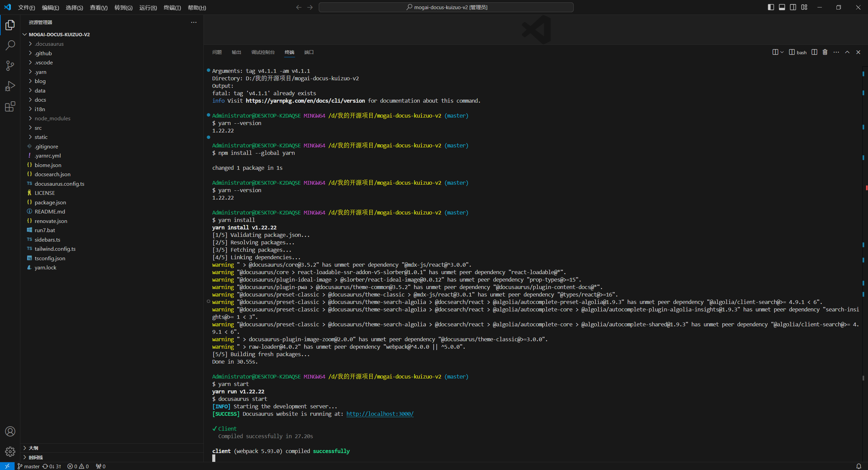This screenshot has width=868, height=470.
Task: Open the Explorer view in activity bar
Action: click(x=10, y=25)
